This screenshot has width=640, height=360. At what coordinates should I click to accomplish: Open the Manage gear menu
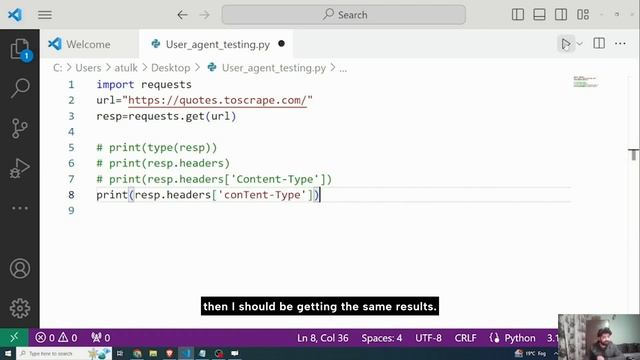click(20, 308)
